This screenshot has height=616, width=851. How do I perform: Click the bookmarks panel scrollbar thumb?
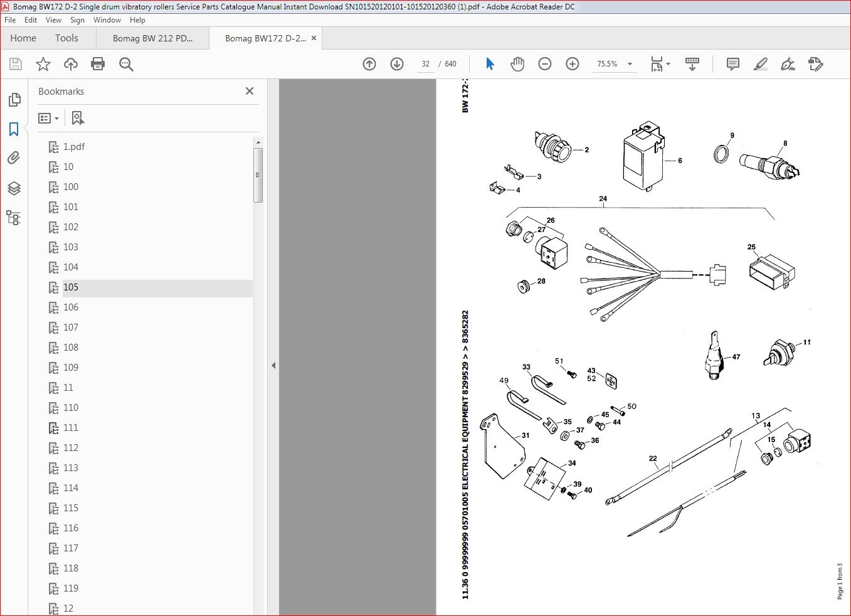tap(258, 175)
